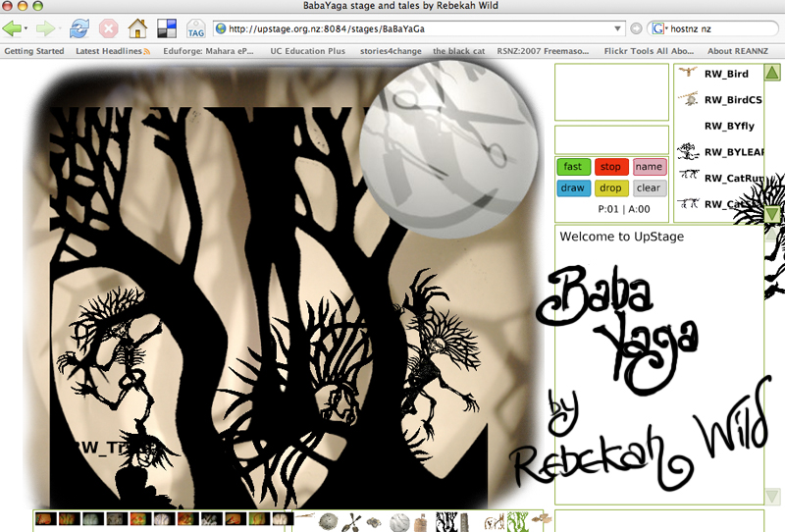Select the scissors prop icon in bottom strip

pyautogui.click(x=352, y=522)
